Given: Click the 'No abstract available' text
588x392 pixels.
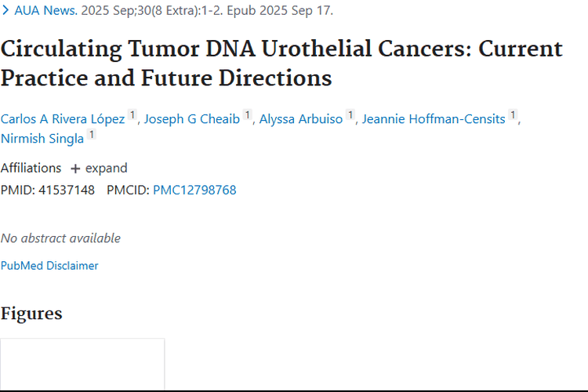Looking at the screenshot, I should click(x=60, y=238).
